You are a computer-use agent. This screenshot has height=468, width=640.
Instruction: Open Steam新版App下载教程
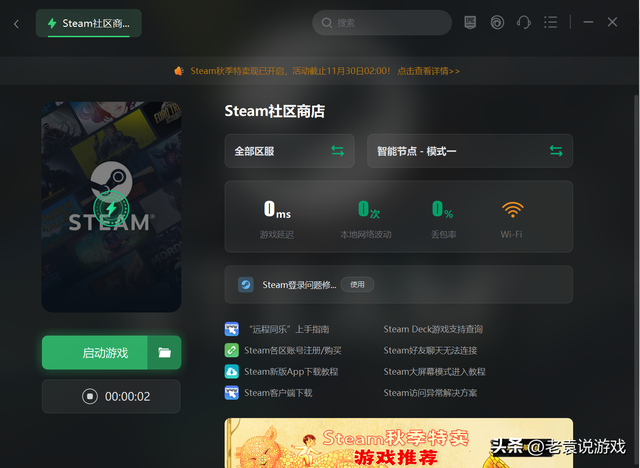click(x=291, y=372)
